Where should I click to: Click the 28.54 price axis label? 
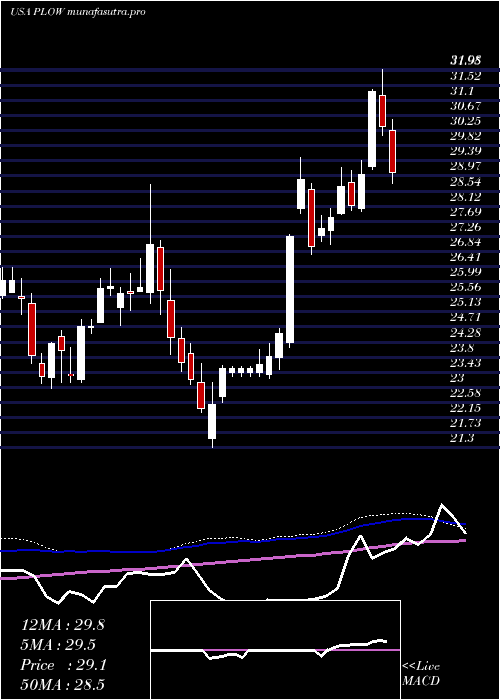(x=465, y=182)
